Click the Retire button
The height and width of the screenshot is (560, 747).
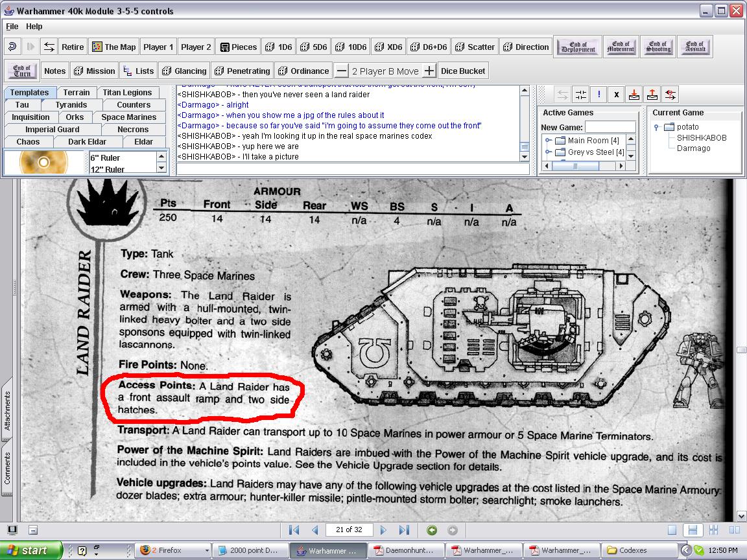[x=73, y=47]
